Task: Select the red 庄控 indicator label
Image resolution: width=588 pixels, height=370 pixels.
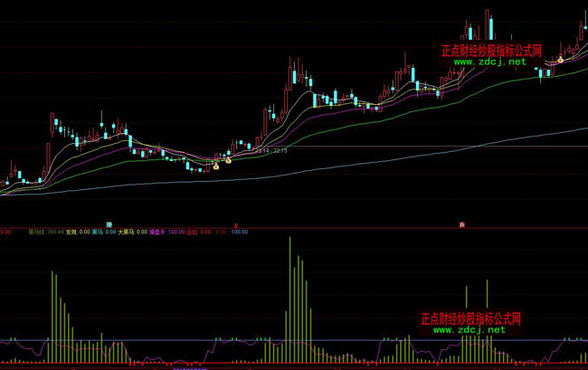Action: tap(192, 232)
